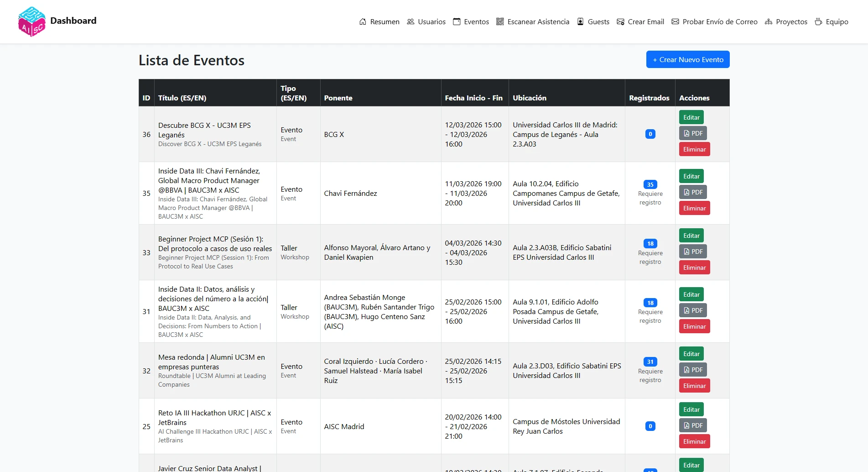
Task: Click the AISC cube logo
Action: 31,21
